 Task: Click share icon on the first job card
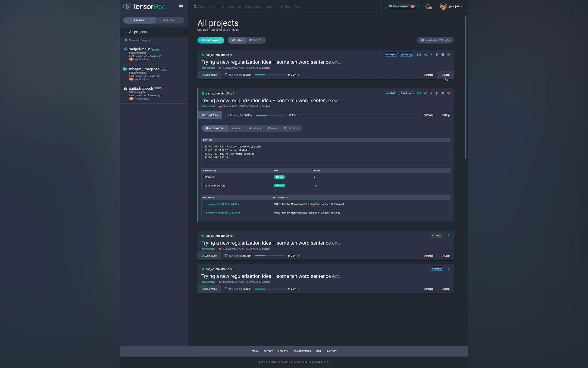pyautogui.click(x=425, y=55)
